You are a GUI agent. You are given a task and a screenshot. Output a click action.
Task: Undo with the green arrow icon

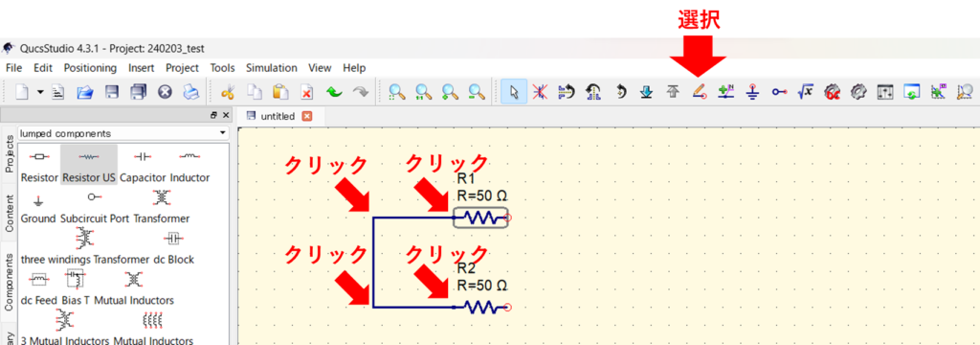coord(334,93)
